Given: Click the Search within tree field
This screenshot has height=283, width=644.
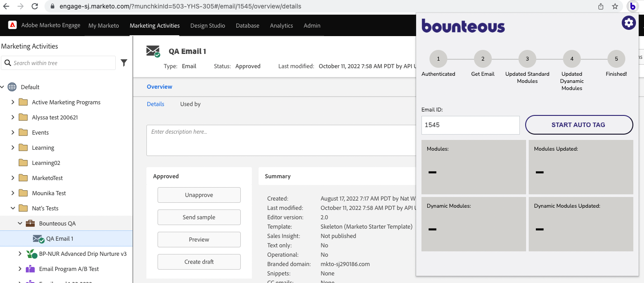Looking at the screenshot, I should (58, 63).
